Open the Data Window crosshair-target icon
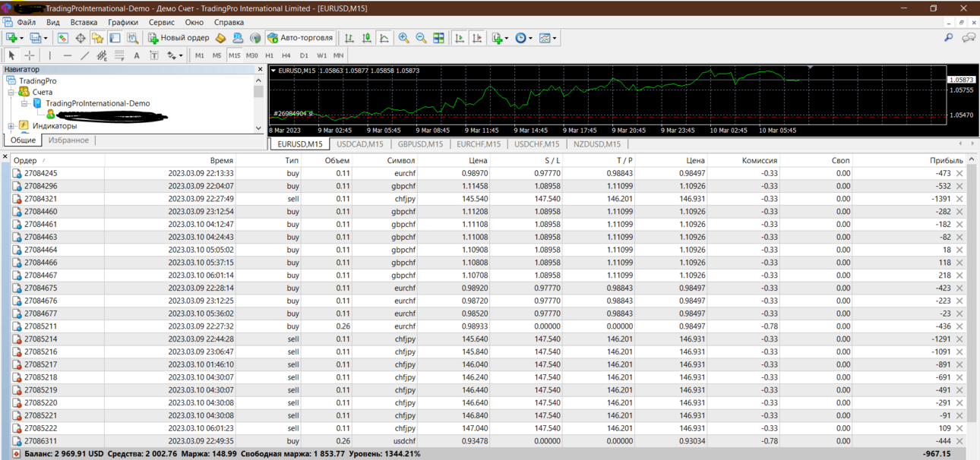 click(x=81, y=37)
